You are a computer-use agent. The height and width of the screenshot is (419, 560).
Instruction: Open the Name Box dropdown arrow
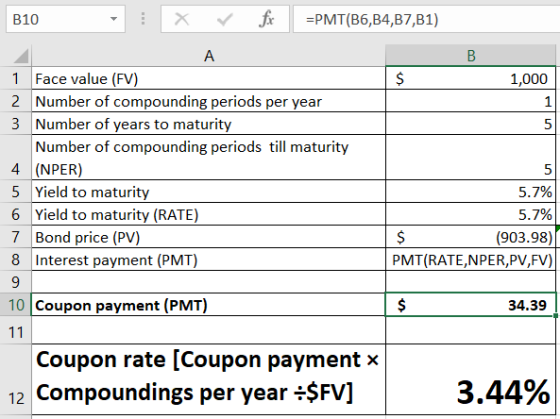pos(114,19)
